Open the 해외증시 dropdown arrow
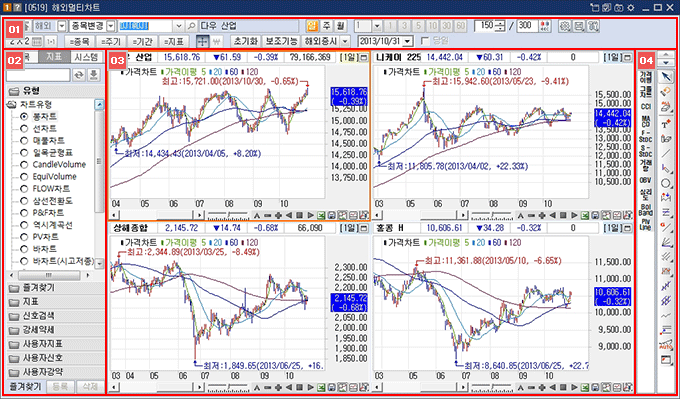 click(x=345, y=41)
